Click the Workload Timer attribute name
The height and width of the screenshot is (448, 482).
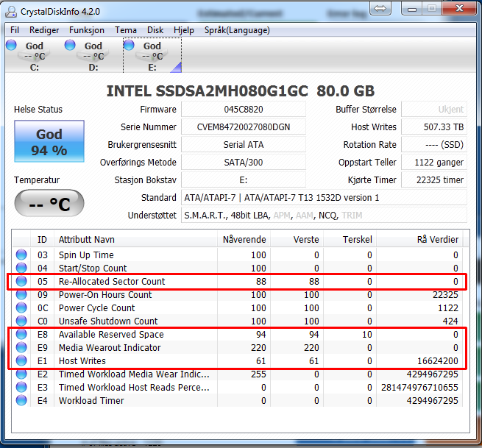tap(91, 400)
